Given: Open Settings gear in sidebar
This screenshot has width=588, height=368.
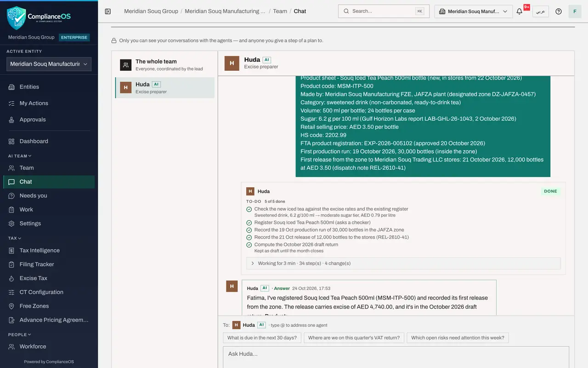Looking at the screenshot, I should tap(11, 224).
